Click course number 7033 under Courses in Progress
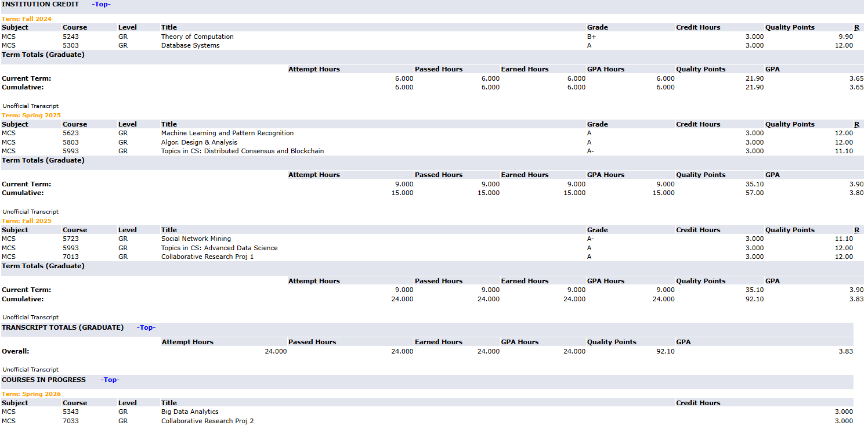 pos(71,421)
